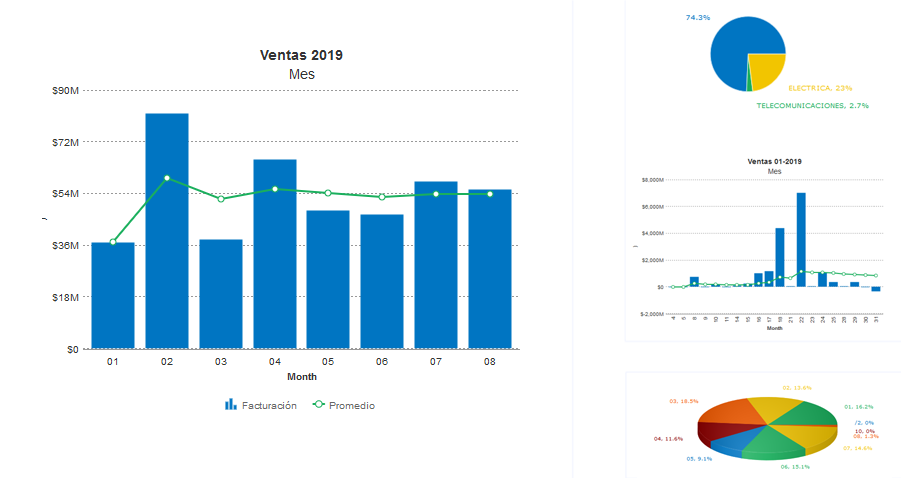The image size is (901, 478).
Task: Click the month 05 bar in Ventas 2019
Action: pos(328,280)
